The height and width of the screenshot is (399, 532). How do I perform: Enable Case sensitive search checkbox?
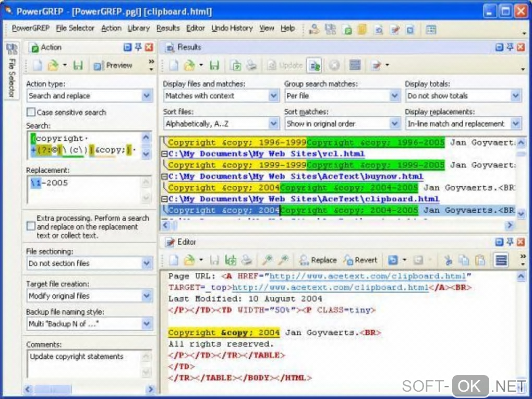coord(31,112)
